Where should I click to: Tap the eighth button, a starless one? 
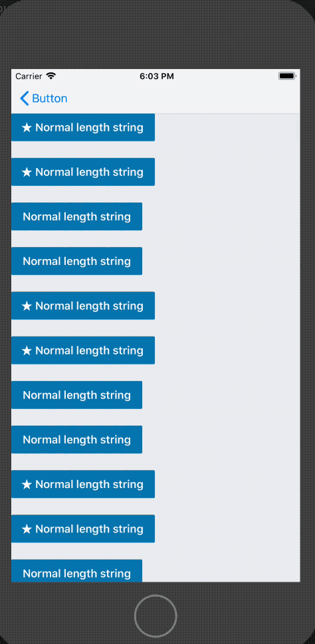[76, 440]
